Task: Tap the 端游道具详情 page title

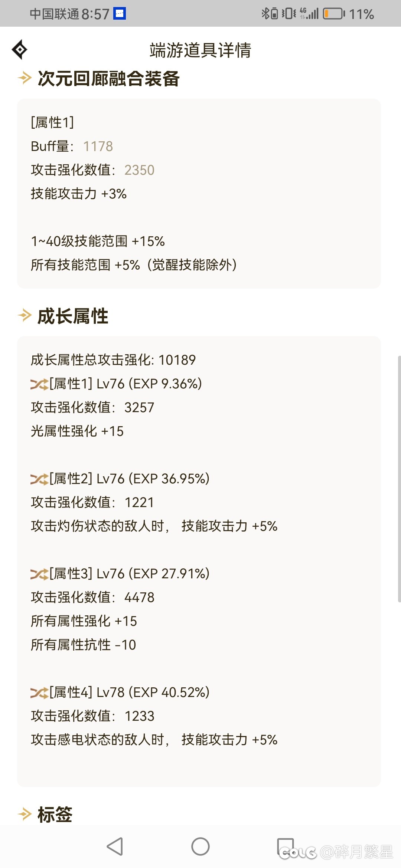Action: coord(200,50)
